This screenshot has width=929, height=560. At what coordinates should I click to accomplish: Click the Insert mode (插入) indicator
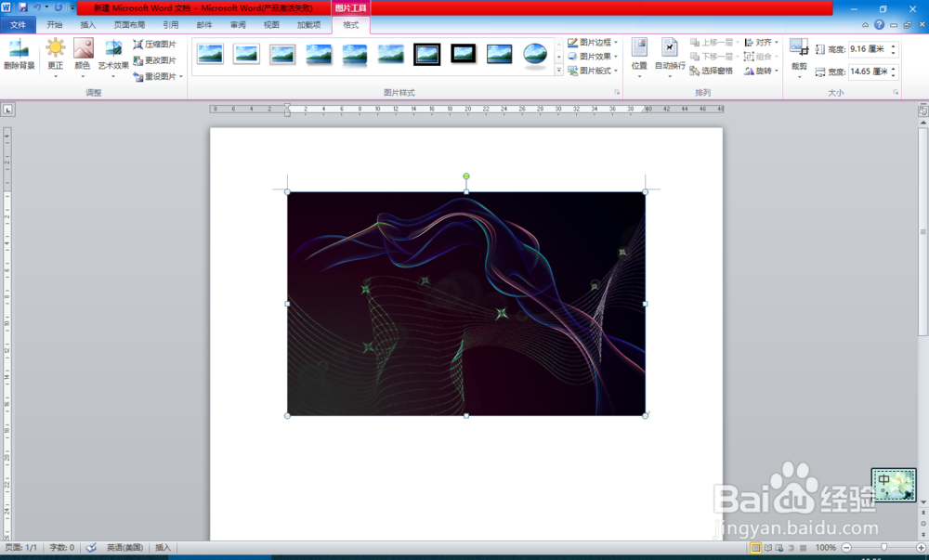point(163,548)
